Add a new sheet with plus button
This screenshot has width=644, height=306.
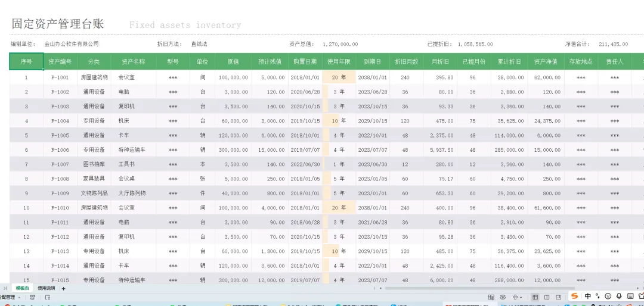click(x=63, y=288)
